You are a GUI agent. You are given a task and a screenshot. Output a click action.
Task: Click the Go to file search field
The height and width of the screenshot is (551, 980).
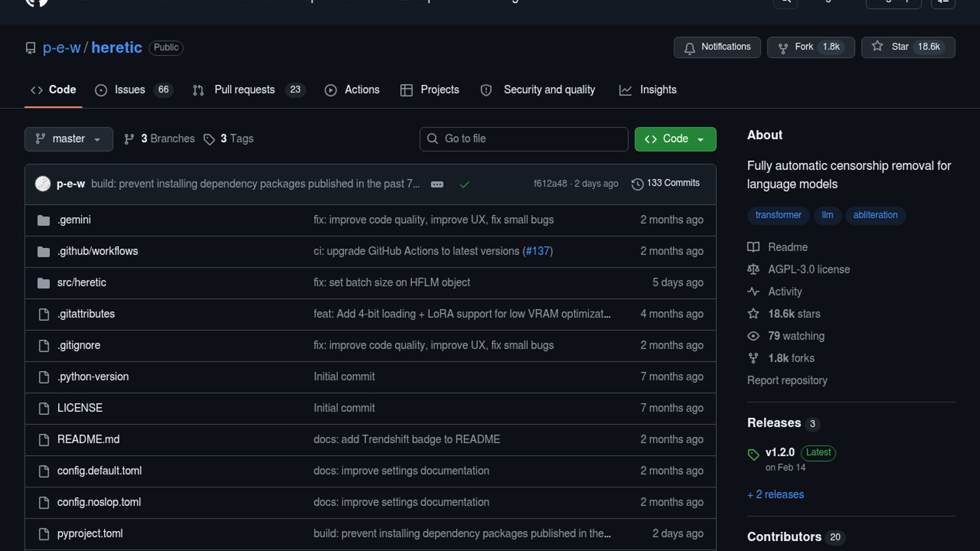tap(524, 139)
